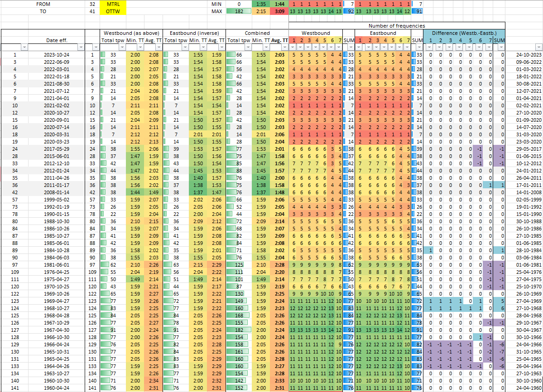Open Westbound Avg. TT filter dropdown
Image resolution: width=543 pixels, height=392 pixels.
click(158, 47)
